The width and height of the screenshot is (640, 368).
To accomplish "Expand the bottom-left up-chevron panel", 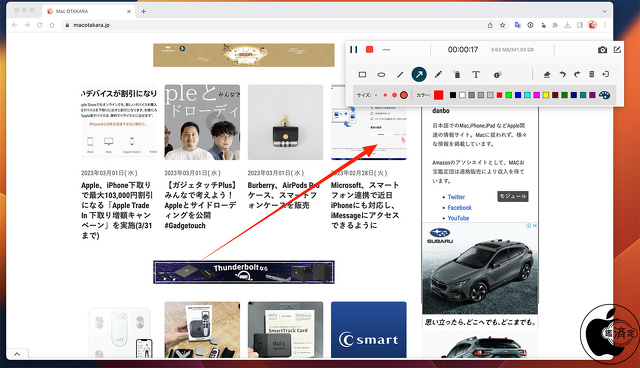I will [x=17, y=354].
